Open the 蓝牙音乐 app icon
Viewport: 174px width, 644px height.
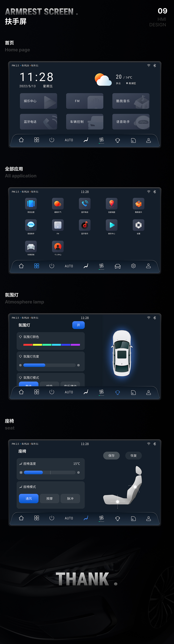(85, 225)
